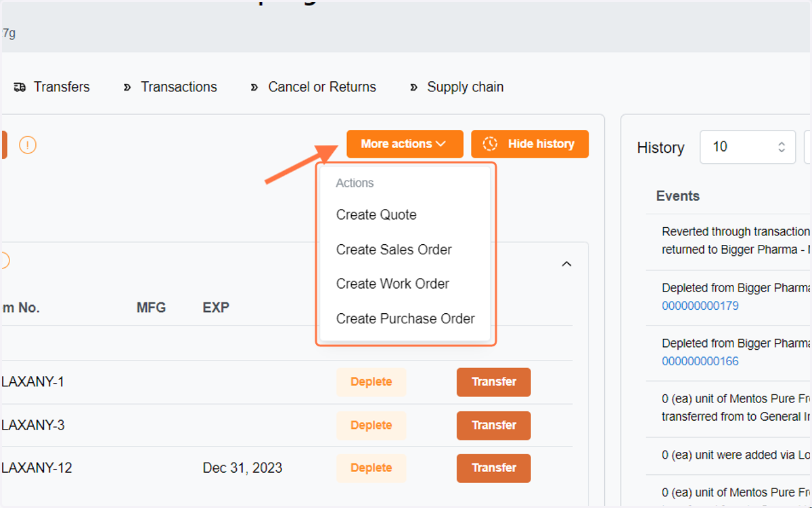Deplete the LAXANY-3 item
Screen dimensions: 812x508
371,425
